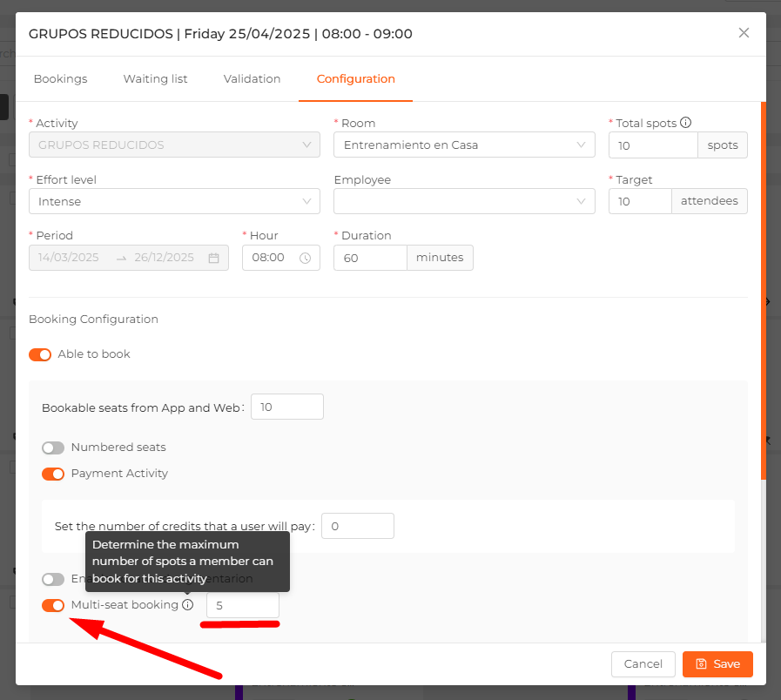
Task: Edit the Multi-seat booking maximum spots
Action: coord(243,605)
